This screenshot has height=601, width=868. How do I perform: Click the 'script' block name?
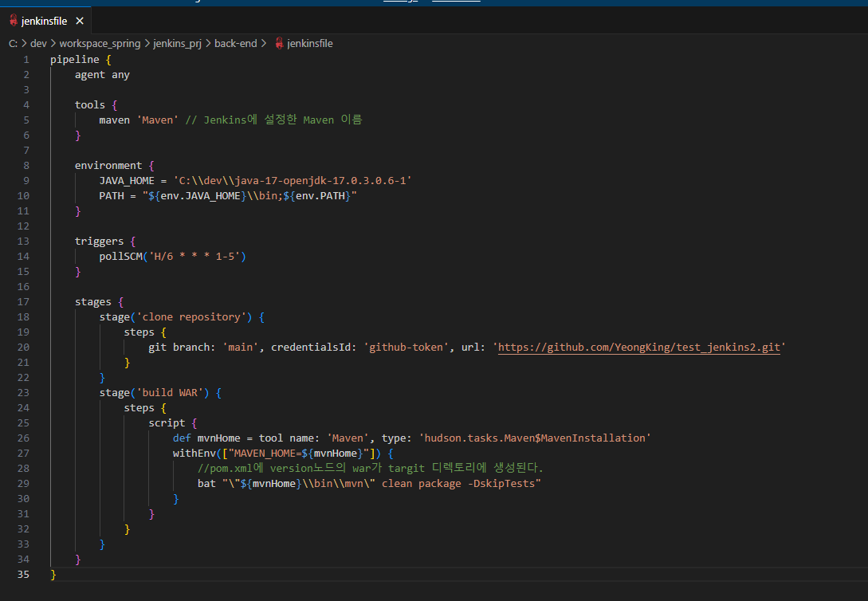167,422
